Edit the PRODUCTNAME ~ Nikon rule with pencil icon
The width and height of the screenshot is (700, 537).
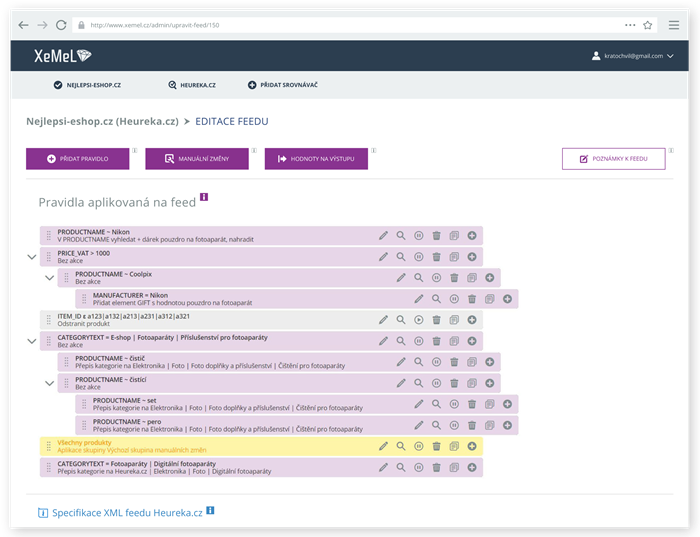tap(383, 236)
